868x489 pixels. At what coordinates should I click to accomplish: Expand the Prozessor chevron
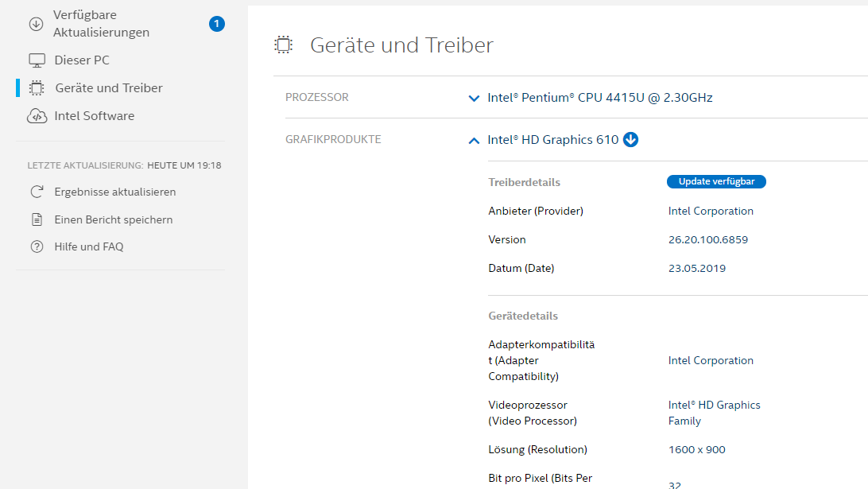474,99
